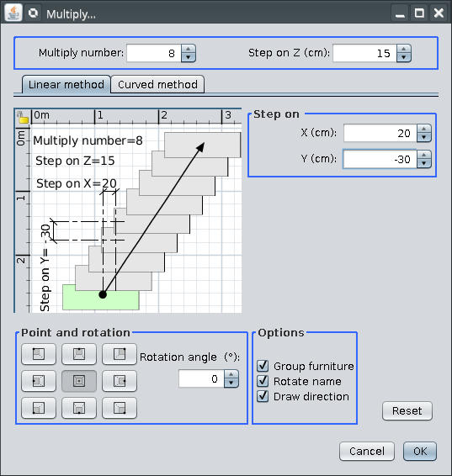The image size is (452, 476).
Task: Select the top-center reference point button
Action: pyautogui.click(x=79, y=354)
